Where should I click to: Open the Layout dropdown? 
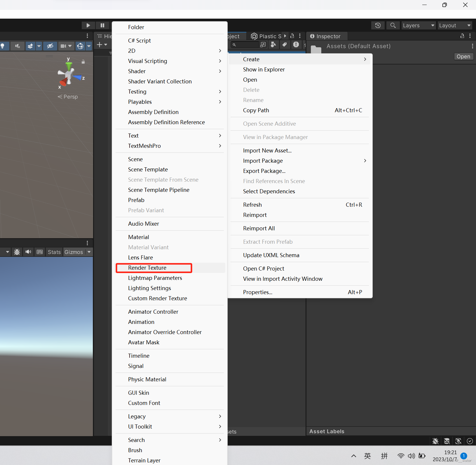(x=454, y=25)
